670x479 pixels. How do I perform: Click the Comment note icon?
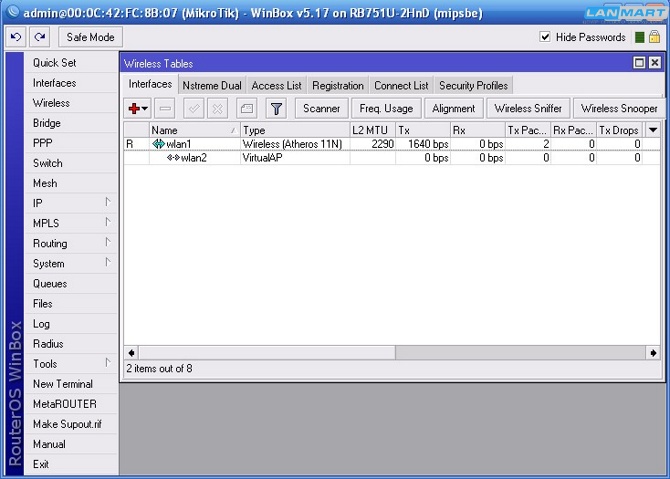coord(247,109)
